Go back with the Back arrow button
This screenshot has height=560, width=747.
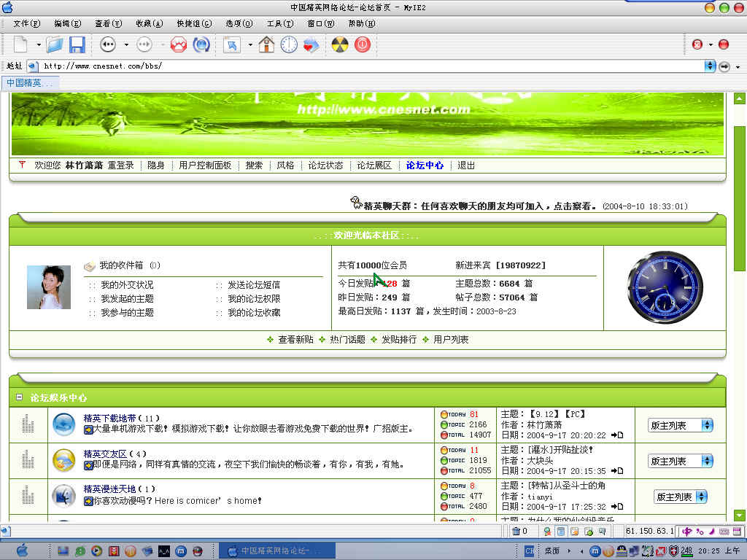coord(108,44)
